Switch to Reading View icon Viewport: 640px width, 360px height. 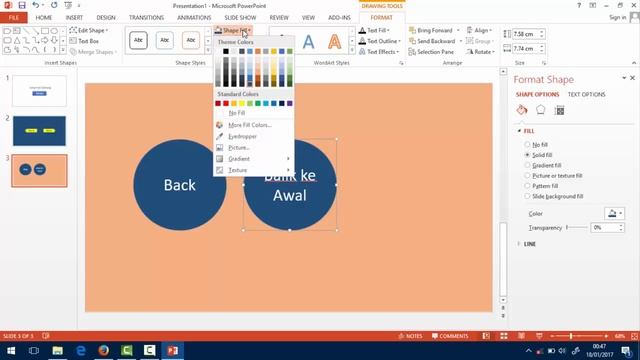522,336
